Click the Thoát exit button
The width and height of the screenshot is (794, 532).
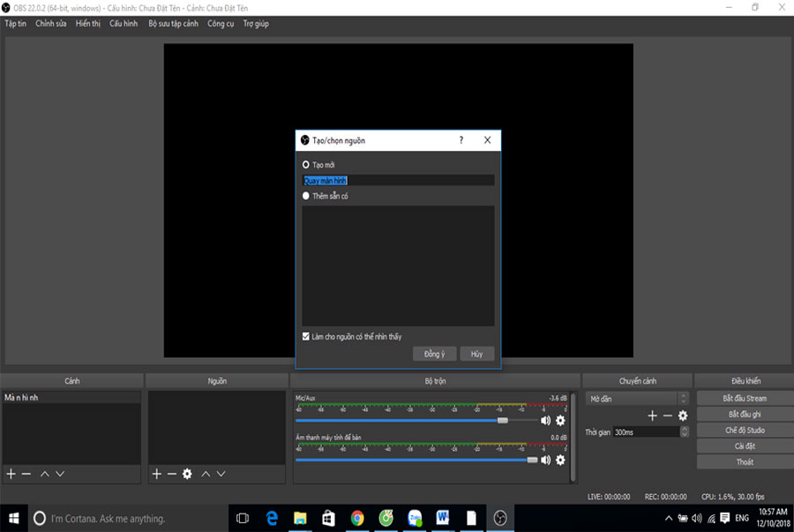[745, 461]
